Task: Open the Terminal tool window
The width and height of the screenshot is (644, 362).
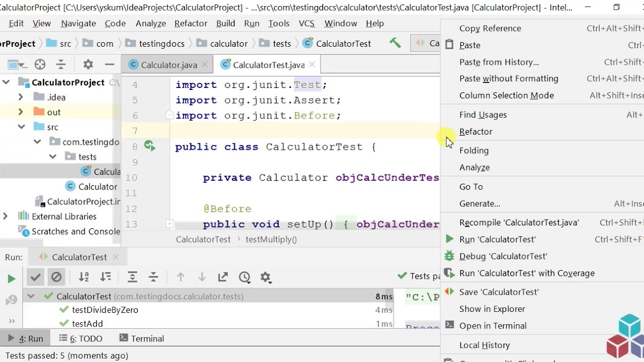Action: [x=141, y=338]
